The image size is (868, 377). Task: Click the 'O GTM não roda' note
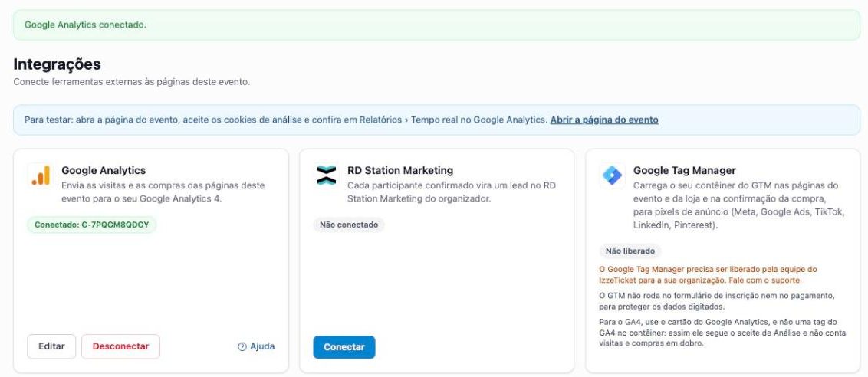(x=717, y=301)
